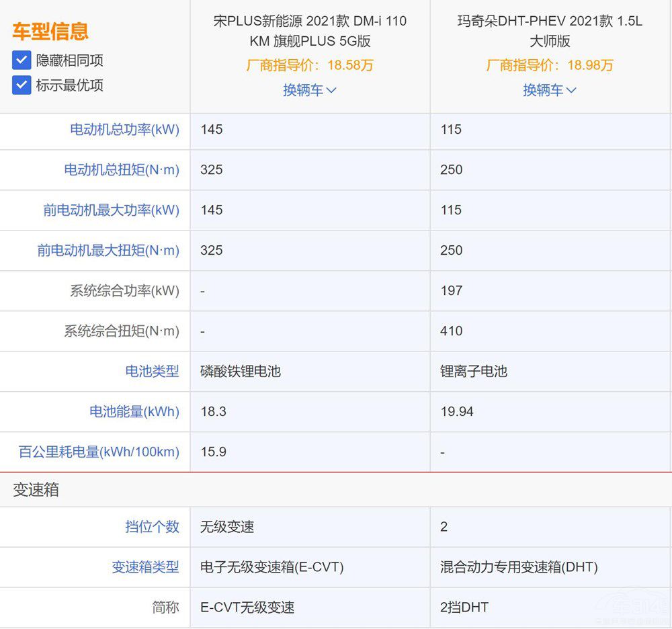Select the 百公里耗电量(kWh/100km) link
Viewport: 672px width, 629px height.
click(x=97, y=452)
